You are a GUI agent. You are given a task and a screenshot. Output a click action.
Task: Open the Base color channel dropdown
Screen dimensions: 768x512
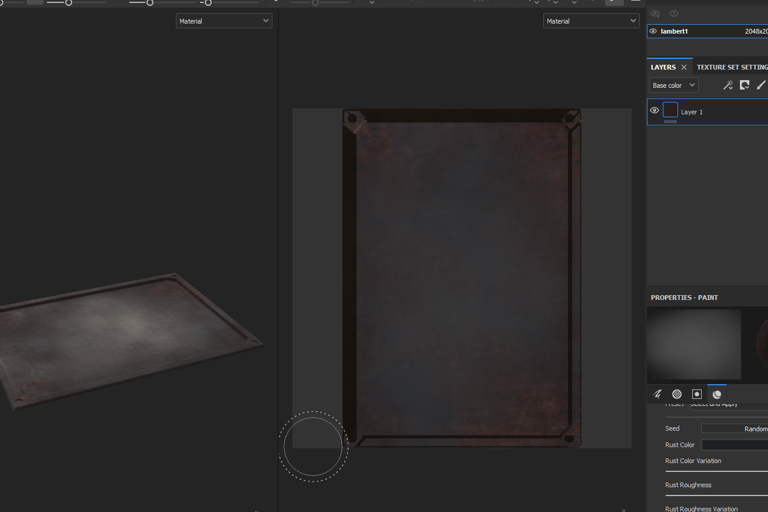pyautogui.click(x=673, y=85)
